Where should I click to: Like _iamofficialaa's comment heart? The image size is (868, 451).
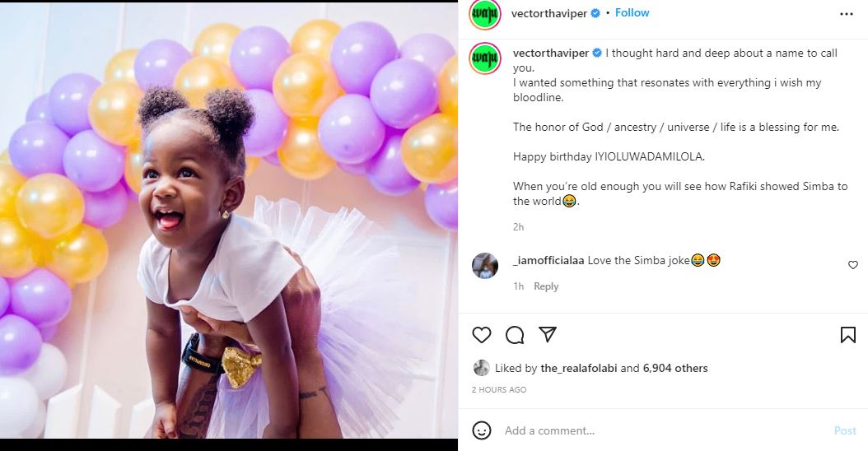[x=853, y=265]
